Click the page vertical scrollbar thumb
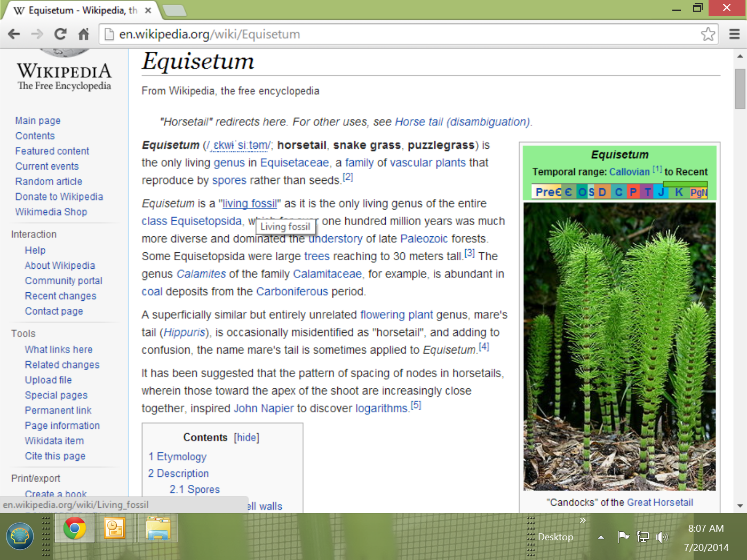Image resolution: width=747 pixels, height=560 pixels. point(740,89)
